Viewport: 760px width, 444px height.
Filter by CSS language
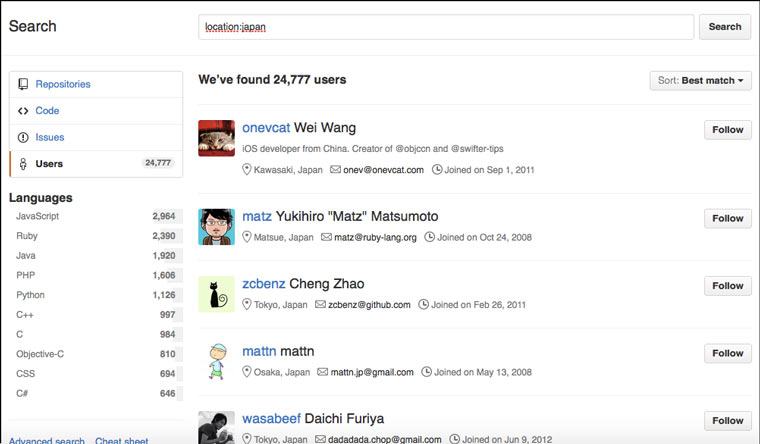(96, 374)
